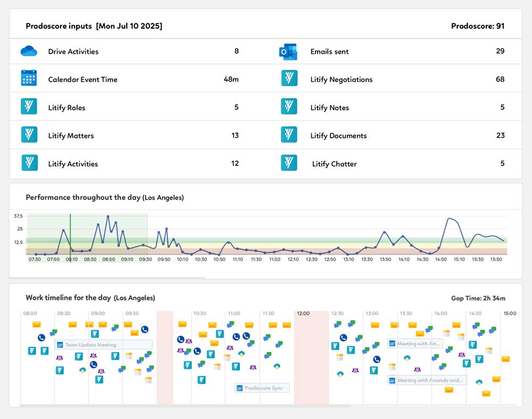Screen dimensions: 532x419
Task: Open the 'Meeting with Am...' timeline event
Action: coord(415,343)
